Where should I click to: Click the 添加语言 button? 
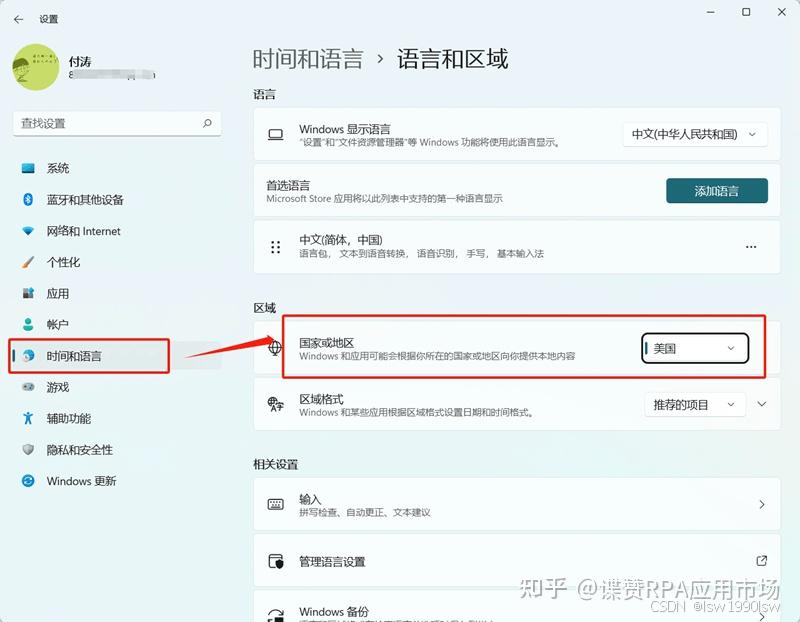[x=716, y=191]
